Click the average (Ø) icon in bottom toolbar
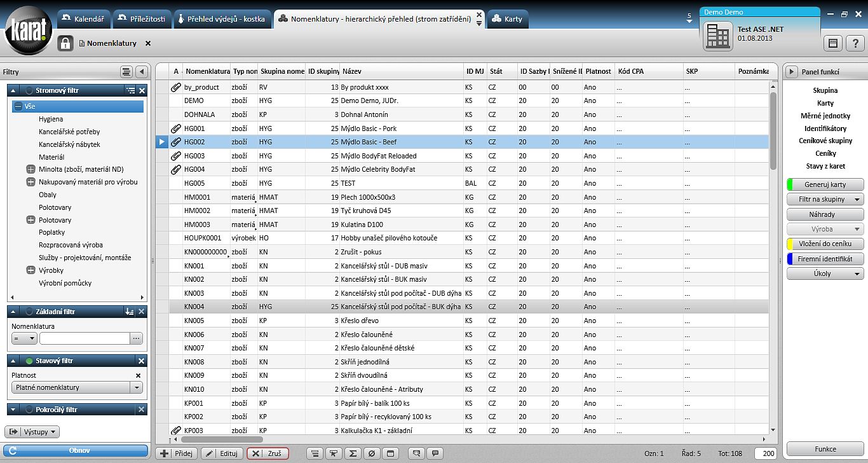The width and height of the screenshot is (868, 463). tap(372, 453)
